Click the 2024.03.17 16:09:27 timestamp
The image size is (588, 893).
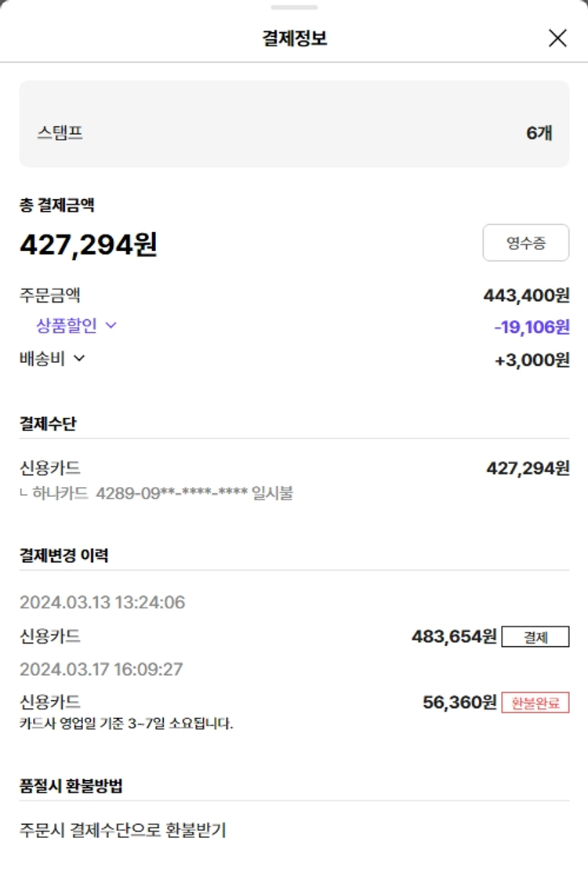pyautogui.click(x=101, y=670)
